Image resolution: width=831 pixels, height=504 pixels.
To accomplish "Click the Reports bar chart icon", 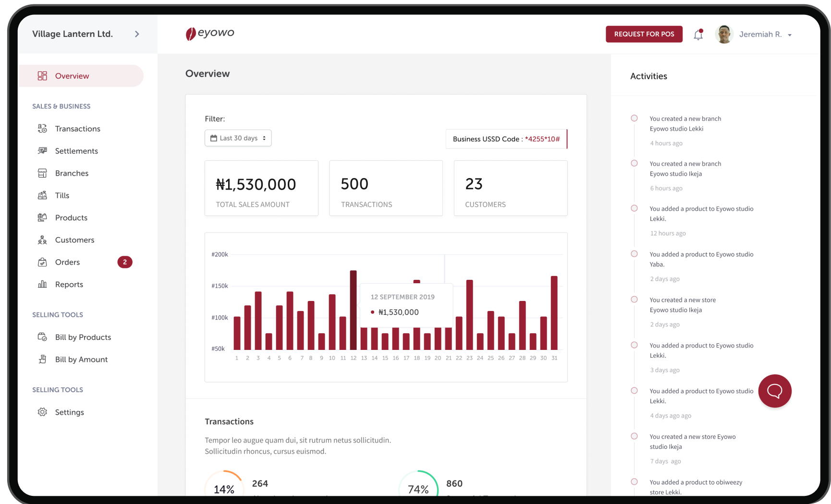I will point(42,284).
